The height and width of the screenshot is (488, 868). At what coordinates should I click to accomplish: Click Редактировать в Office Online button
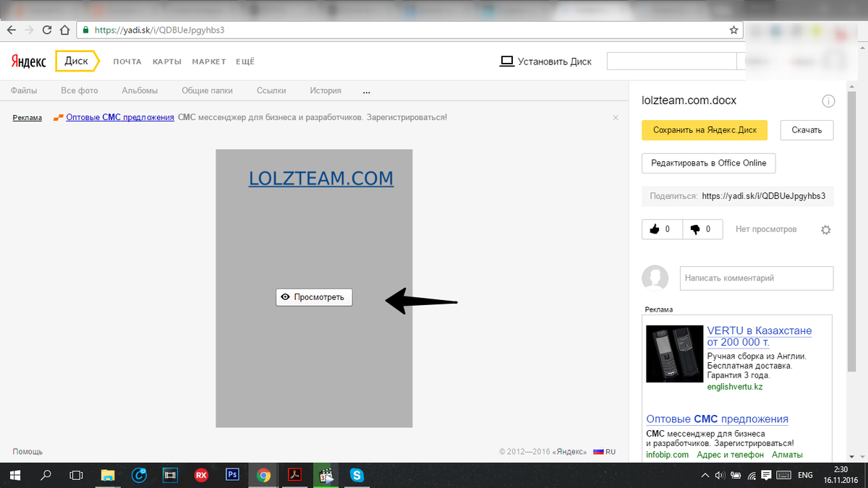pyautogui.click(x=709, y=163)
